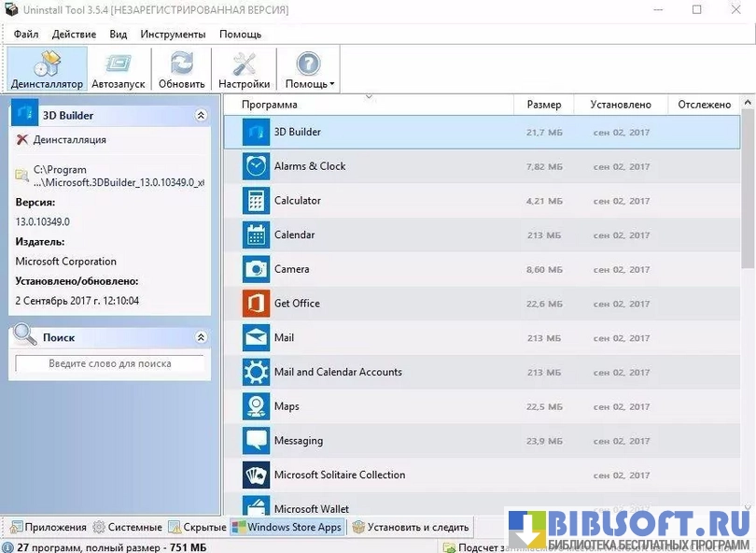The image size is (756, 553).
Task: Click the Установить и следить button
Action: (411, 527)
